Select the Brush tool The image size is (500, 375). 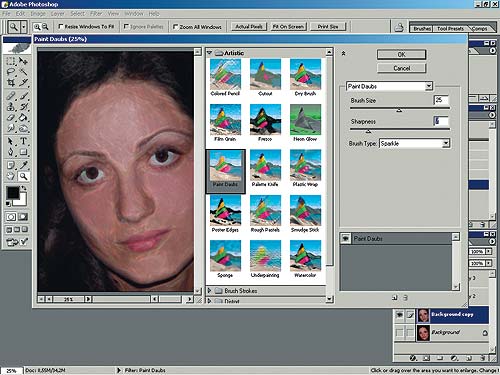point(23,96)
